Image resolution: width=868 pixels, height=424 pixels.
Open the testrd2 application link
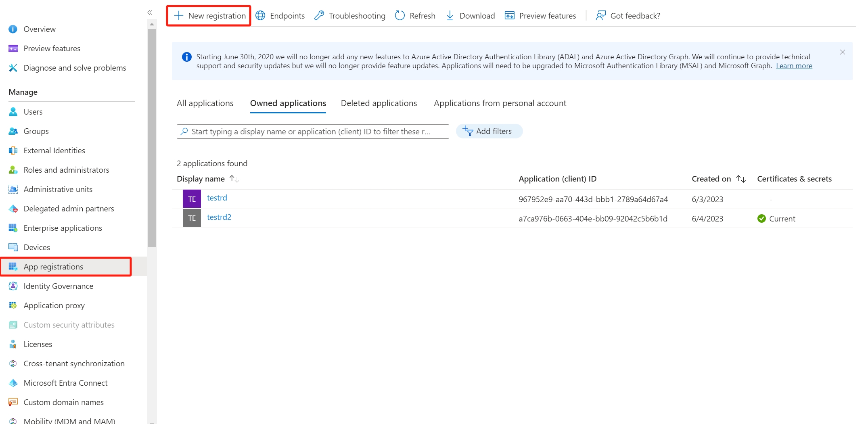219,217
